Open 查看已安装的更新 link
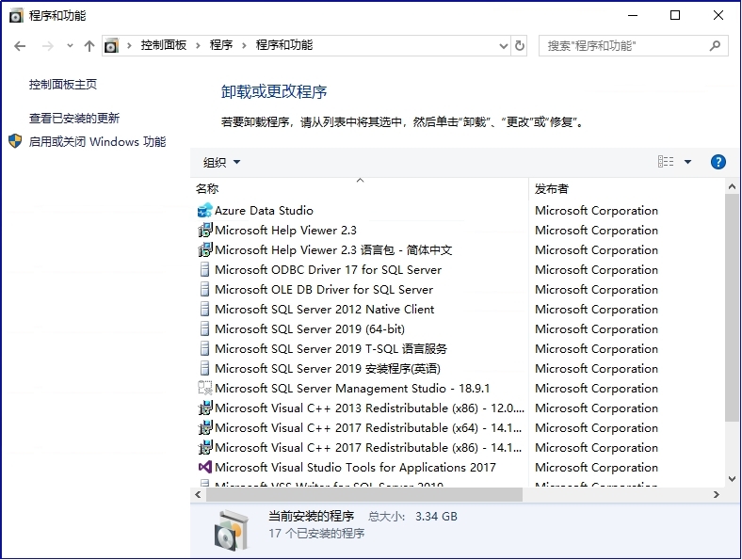Image resolution: width=742 pixels, height=560 pixels. click(74, 119)
